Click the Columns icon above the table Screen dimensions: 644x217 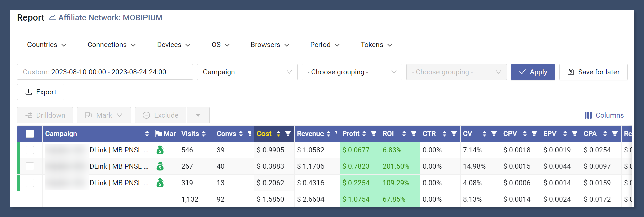click(x=588, y=115)
